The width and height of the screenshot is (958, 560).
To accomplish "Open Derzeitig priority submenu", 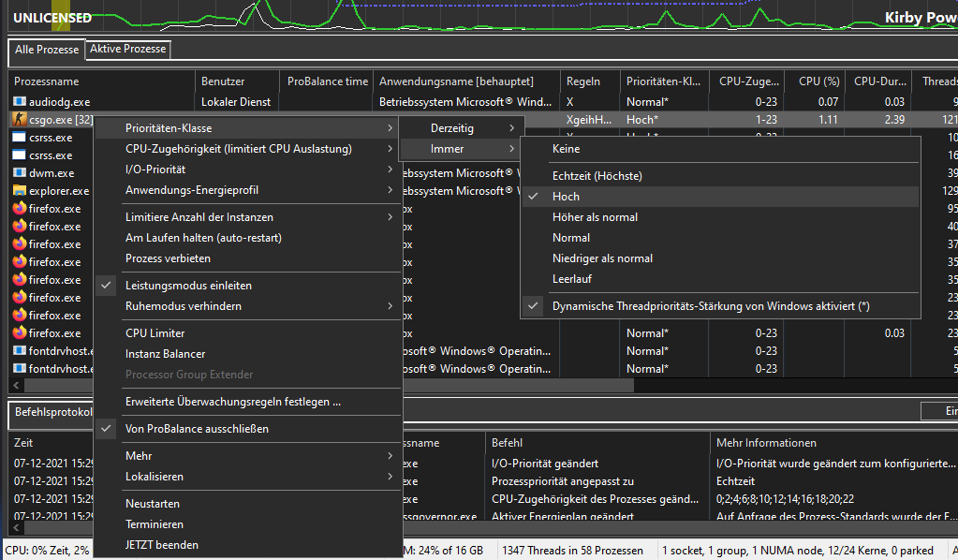I will [x=462, y=127].
